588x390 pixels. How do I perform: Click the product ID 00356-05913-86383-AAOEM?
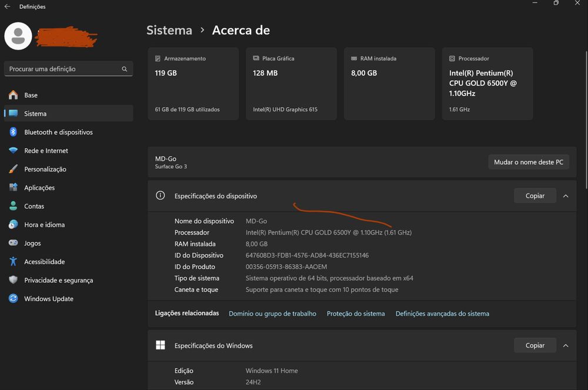coord(286,266)
